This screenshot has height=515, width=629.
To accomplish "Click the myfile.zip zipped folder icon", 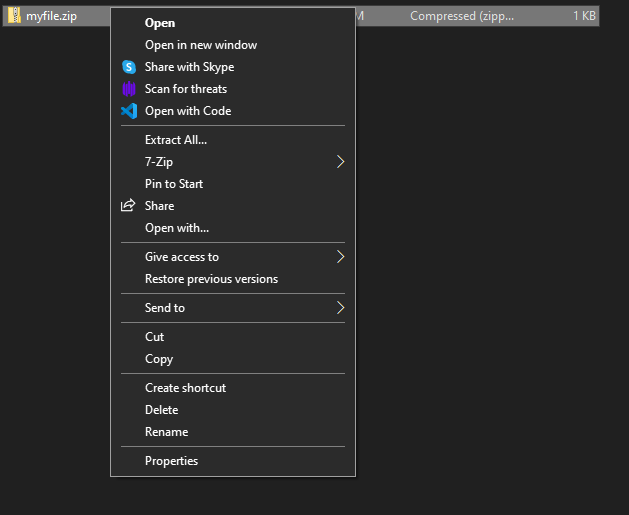I will 14,16.
